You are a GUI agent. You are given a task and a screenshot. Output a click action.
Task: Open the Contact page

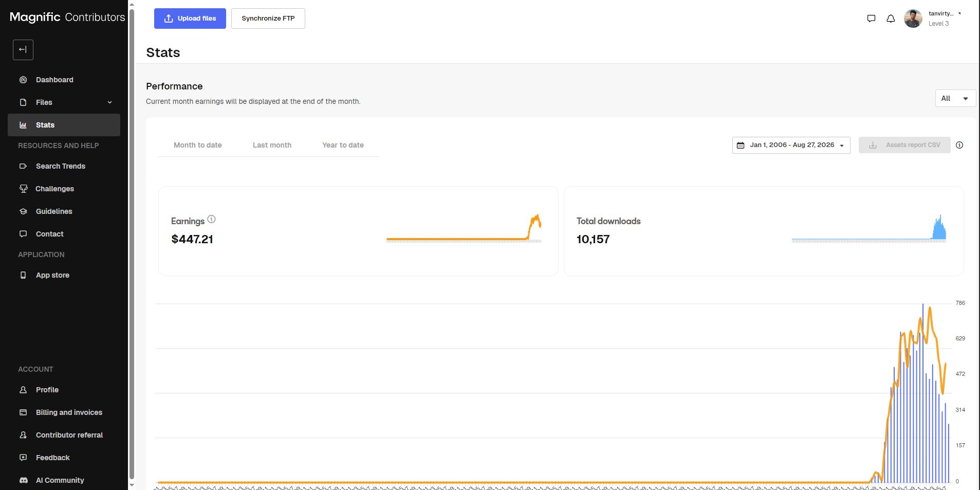point(64,234)
